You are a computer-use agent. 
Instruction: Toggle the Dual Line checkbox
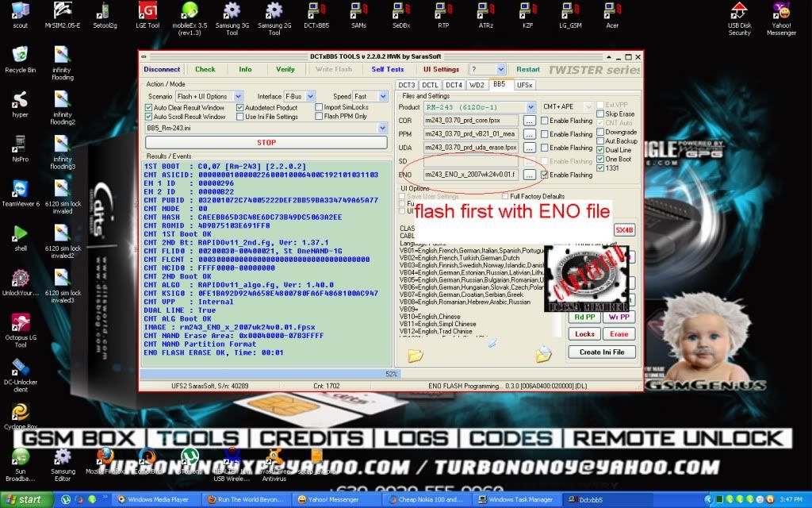click(x=600, y=150)
